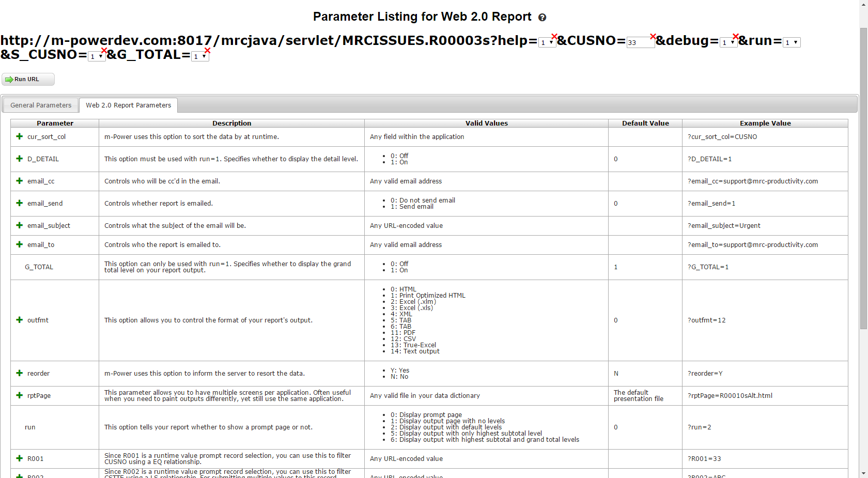Click 'The default presentation file' default value
The width and height of the screenshot is (868, 478).
[x=639, y=396]
